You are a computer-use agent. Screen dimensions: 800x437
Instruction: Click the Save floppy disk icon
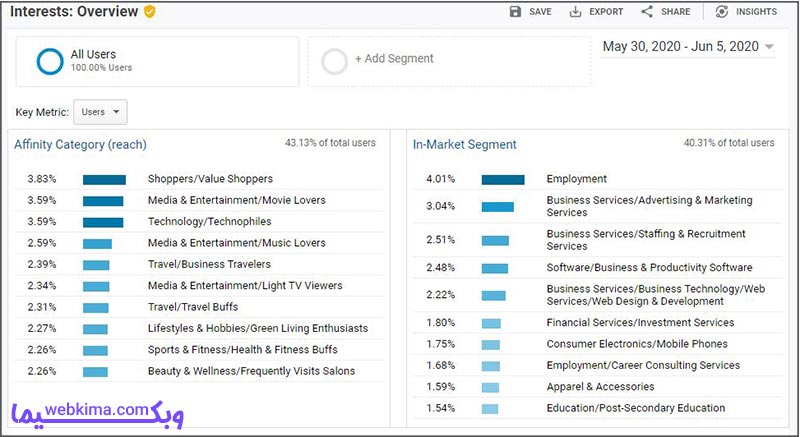pyautogui.click(x=516, y=11)
